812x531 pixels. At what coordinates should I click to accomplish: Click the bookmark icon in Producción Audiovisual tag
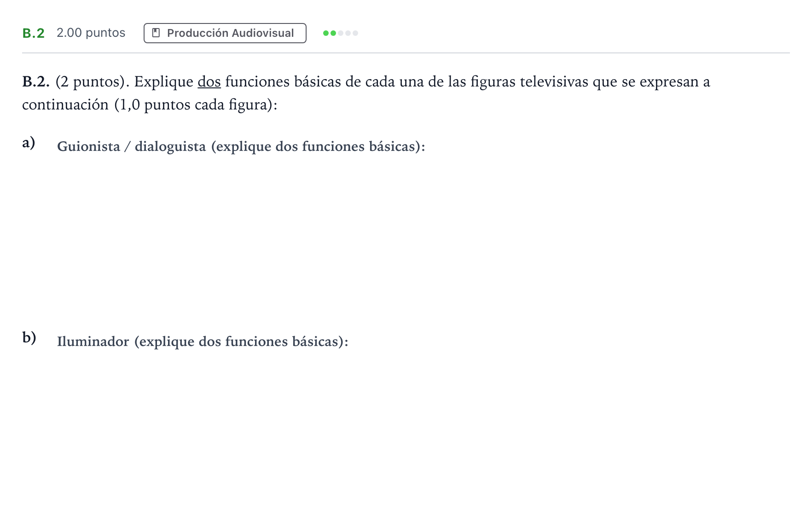click(x=156, y=33)
